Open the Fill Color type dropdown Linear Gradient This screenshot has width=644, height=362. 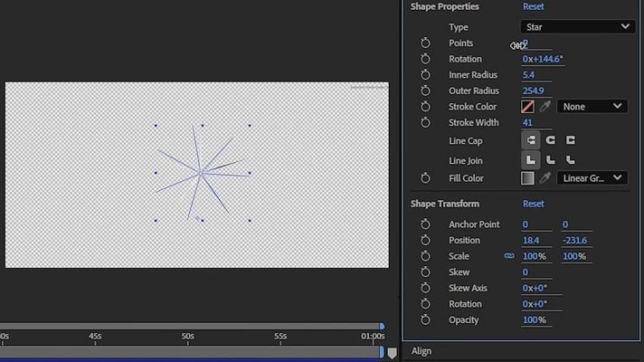coord(592,178)
